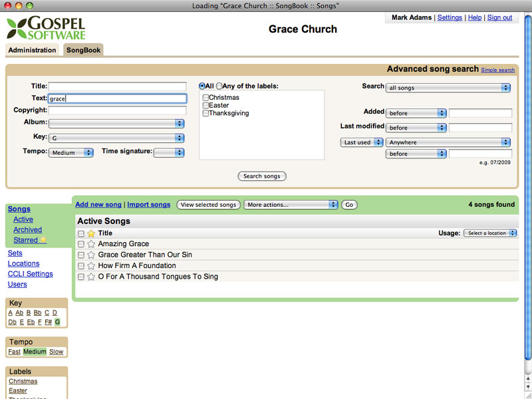Star How Firm A Foundation song
532x399 pixels.
pyautogui.click(x=91, y=266)
